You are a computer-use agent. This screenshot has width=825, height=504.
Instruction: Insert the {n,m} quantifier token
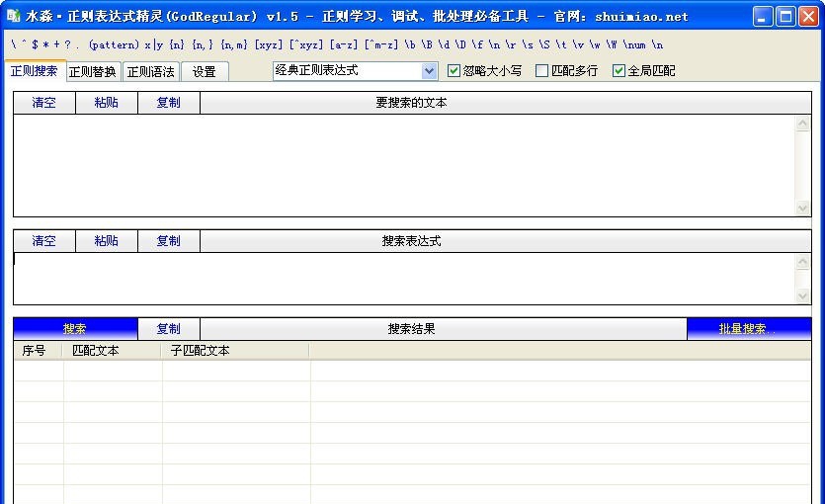pyautogui.click(x=234, y=44)
